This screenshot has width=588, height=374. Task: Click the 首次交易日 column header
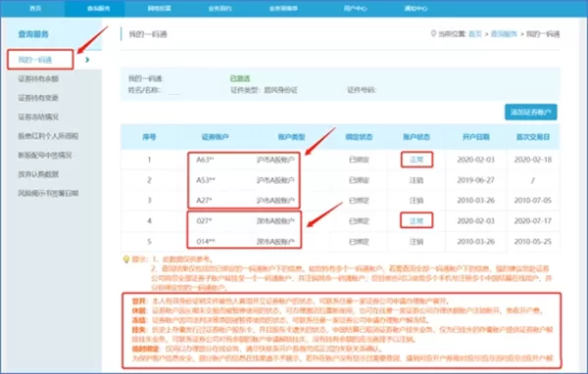[533, 137]
